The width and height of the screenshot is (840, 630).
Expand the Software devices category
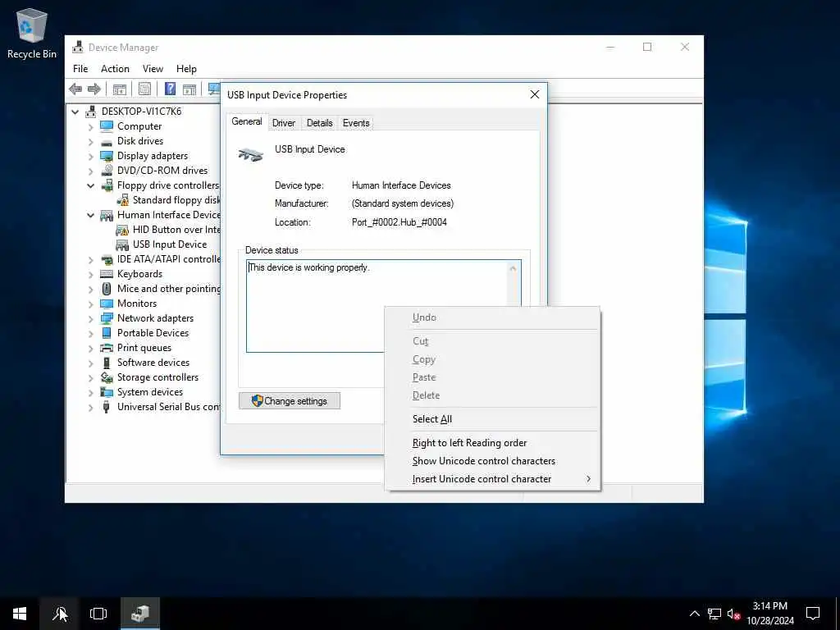90,363
